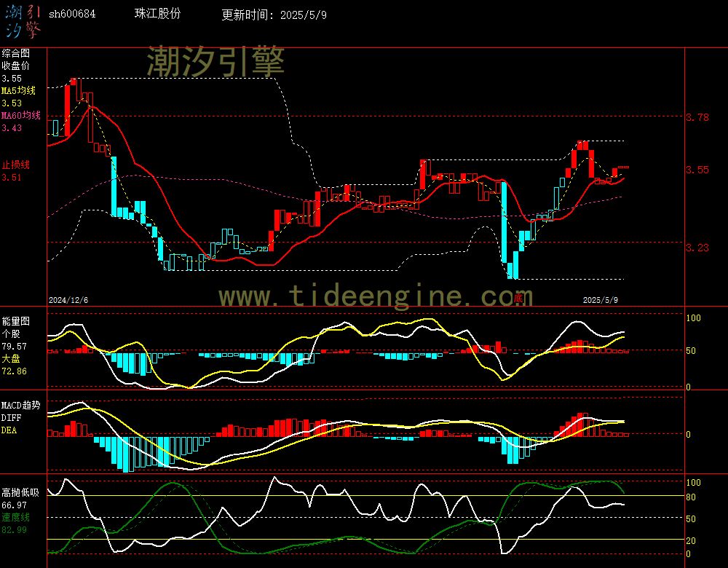Click the stock code sh600684

pos(72,14)
